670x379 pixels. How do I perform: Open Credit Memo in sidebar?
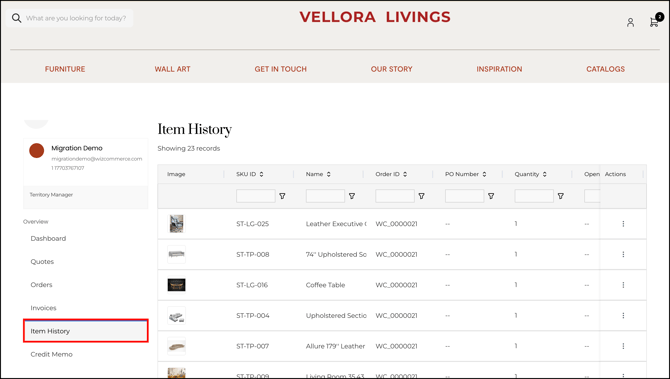tap(51, 354)
